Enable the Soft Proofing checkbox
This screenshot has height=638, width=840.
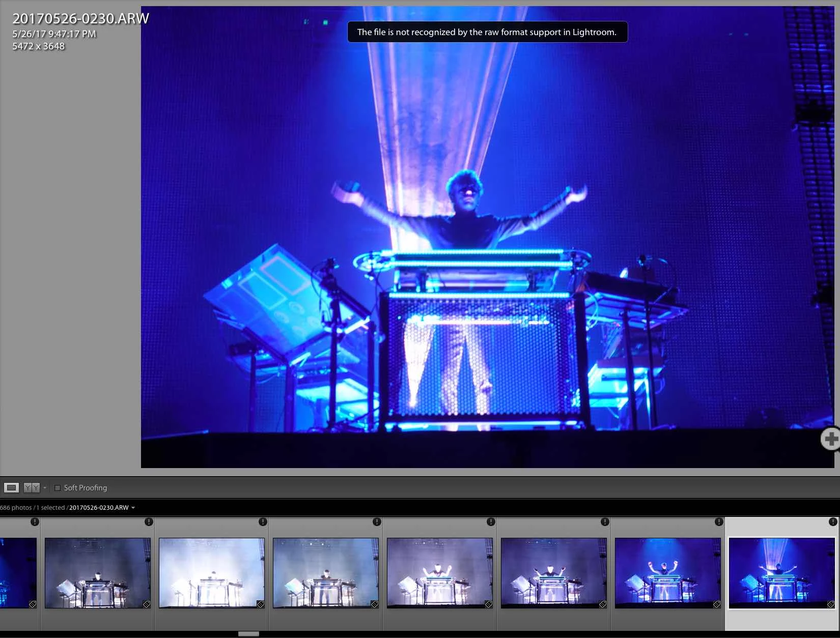pos(58,487)
